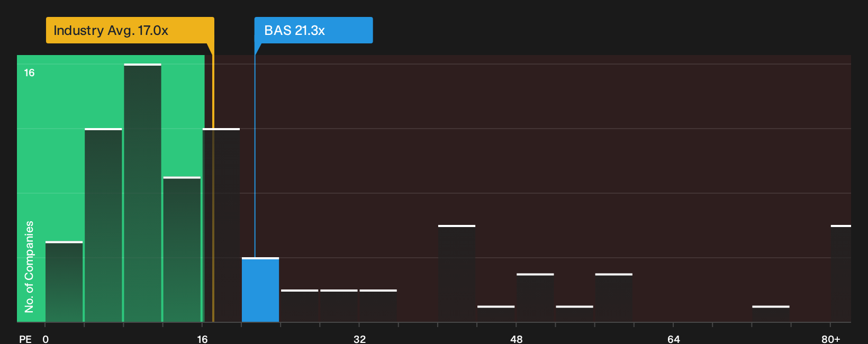Image resolution: width=868 pixels, height=344 pixels.
Task: Click the 80+ bar at the far right edge
Action: [841, 274]
